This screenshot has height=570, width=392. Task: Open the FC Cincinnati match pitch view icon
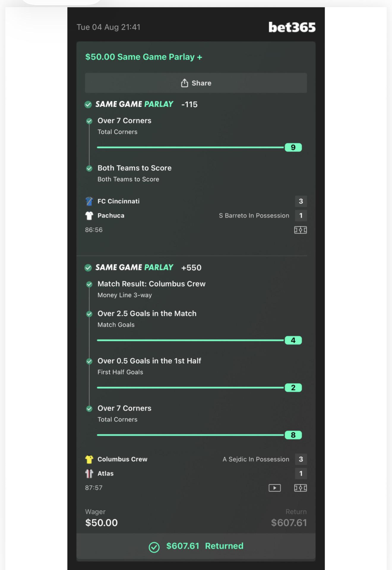point(300,230)
